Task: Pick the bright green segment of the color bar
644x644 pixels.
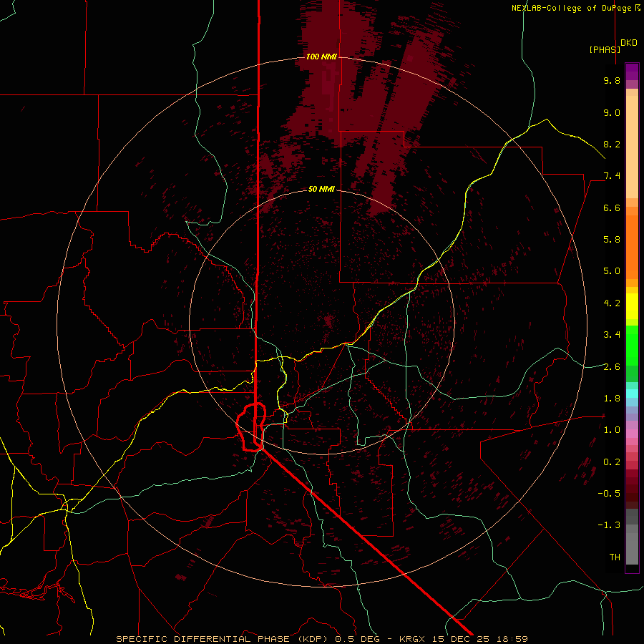Action: 632,346
